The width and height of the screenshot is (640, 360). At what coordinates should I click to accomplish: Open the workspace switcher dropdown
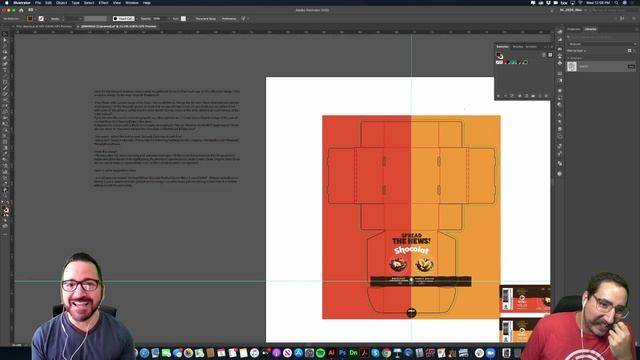[573, 10]
